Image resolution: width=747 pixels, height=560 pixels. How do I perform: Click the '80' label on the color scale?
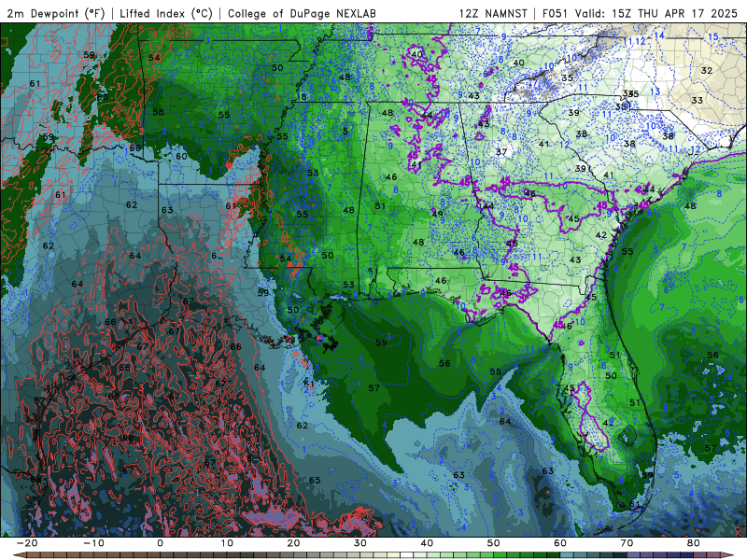click(694, 543)
